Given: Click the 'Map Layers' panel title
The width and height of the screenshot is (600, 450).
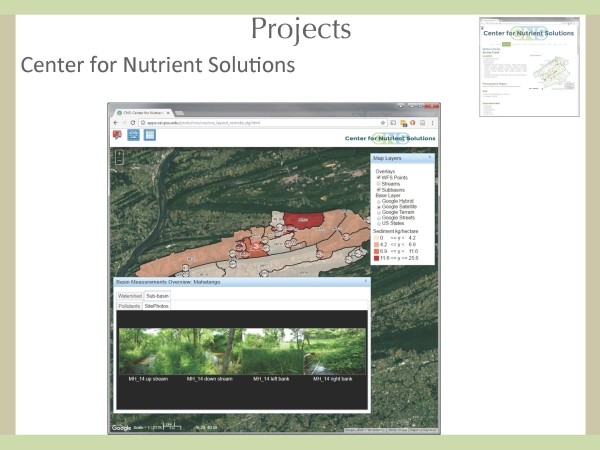Looking at the screenshot, I should [387, 158].
